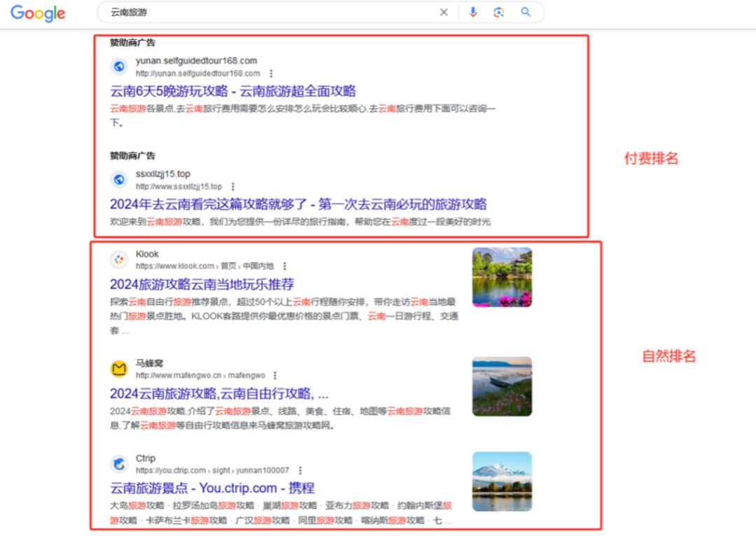Click the Klook site favicon

click(x=119, y=260)
